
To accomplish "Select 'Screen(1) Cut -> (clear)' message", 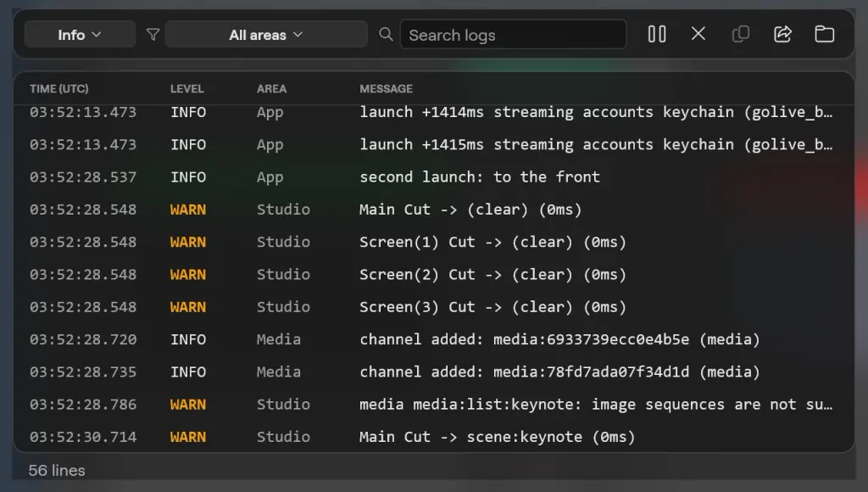I will pyautogui.click(x=492, y=242).
